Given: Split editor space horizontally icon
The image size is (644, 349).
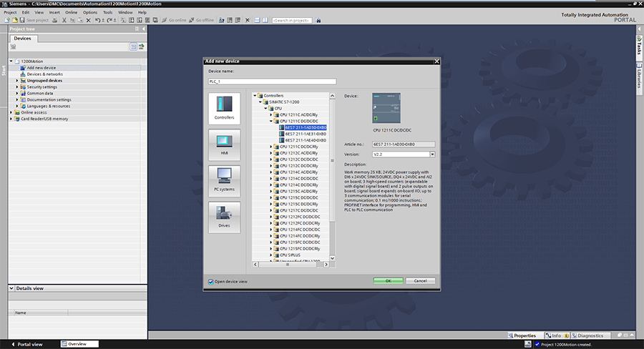Looking at the screenshot, I should [x=257, y=20].
